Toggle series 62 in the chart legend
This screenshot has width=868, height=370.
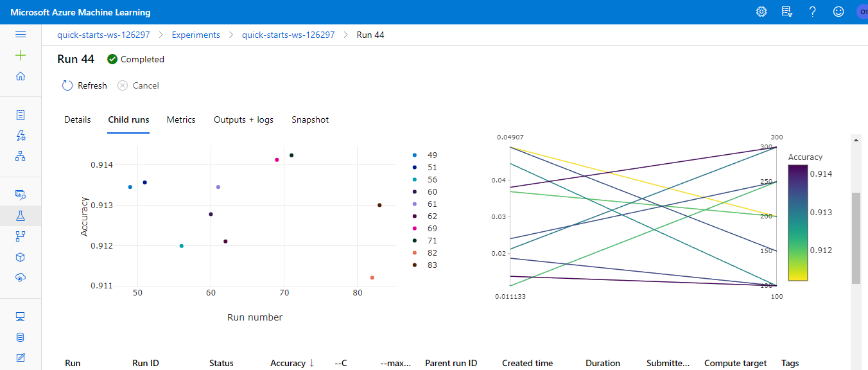(x=426, y=216)
